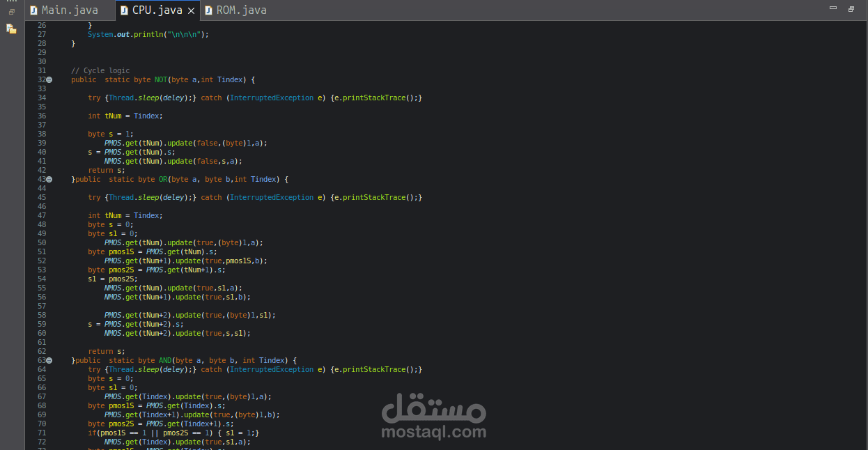
Task: Click "byte pmos2S = PMOS.get(Tindex+1).s;" line 70
Action: click(x=161, y=424)
